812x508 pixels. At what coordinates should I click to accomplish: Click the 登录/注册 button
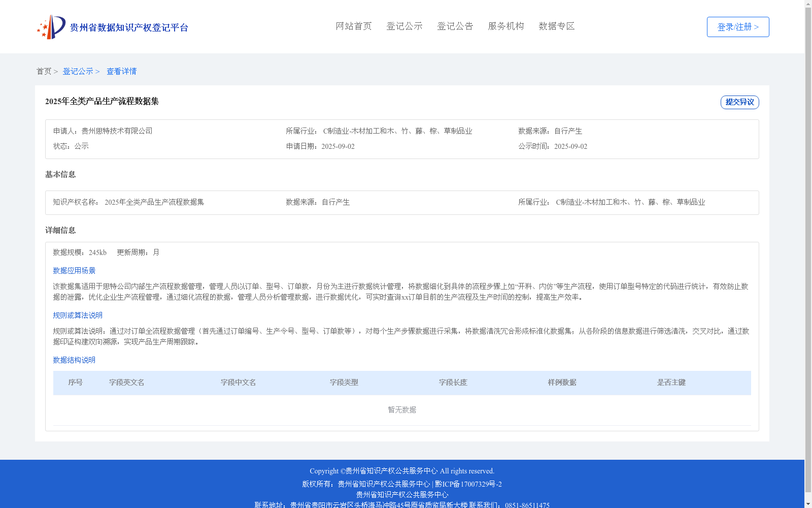[x=738, y=27]
